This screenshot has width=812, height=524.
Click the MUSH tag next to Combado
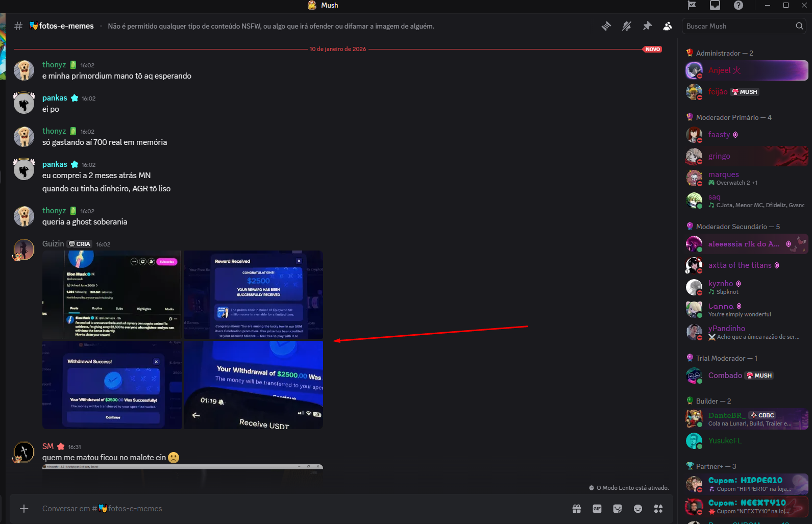click(759, 376)
